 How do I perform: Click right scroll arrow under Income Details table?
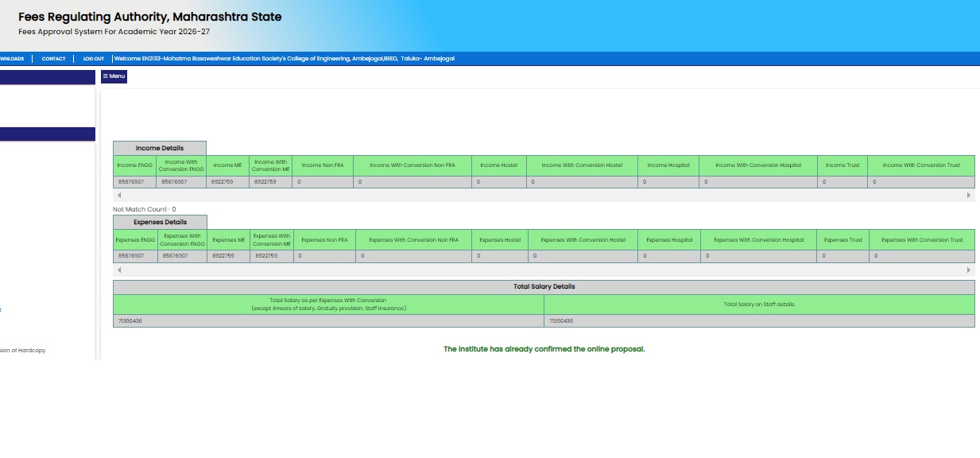coord(968,196)
